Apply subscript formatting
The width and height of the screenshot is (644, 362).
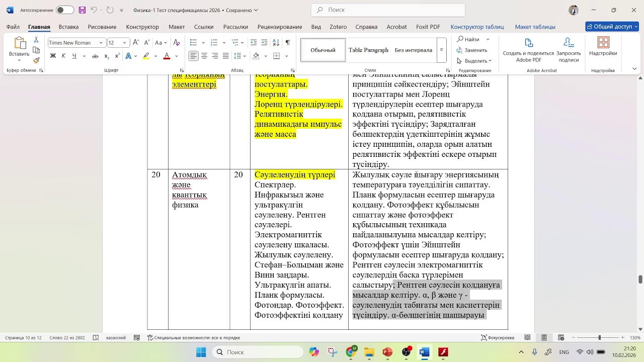click(107, 56)
